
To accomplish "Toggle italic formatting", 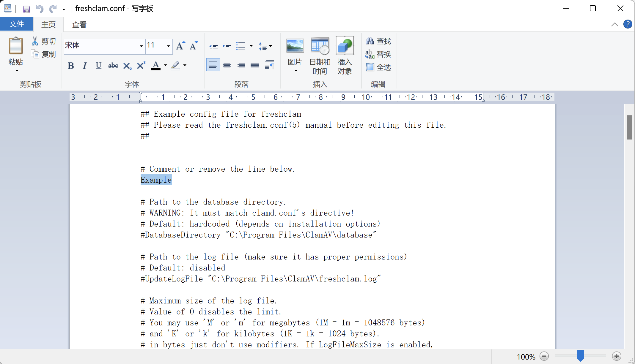I will pos(85,65).
